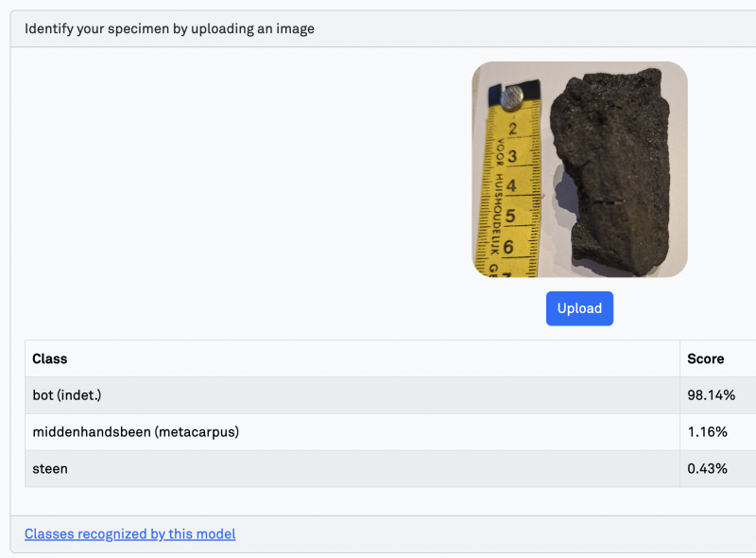Click the Class column header

50,358
